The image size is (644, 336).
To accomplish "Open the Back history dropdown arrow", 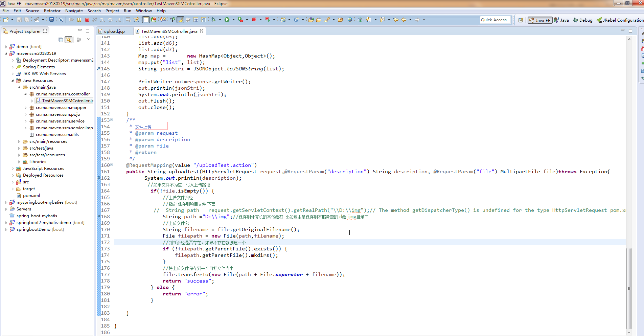I will click(x=411, y=20).
